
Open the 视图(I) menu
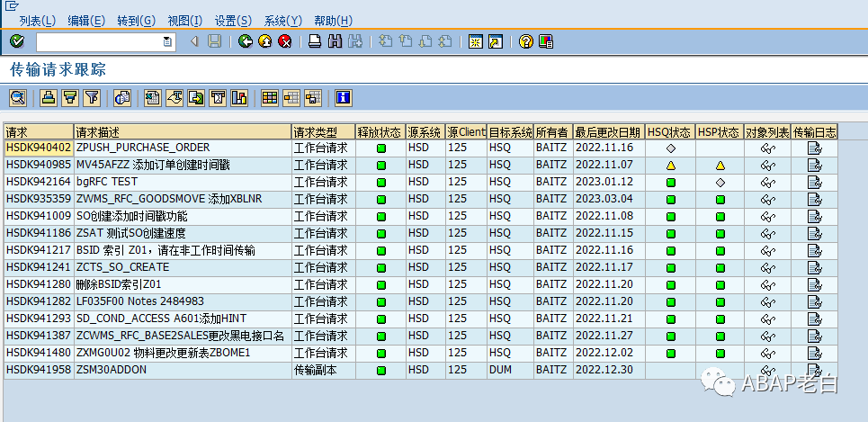tap(185, 21)
